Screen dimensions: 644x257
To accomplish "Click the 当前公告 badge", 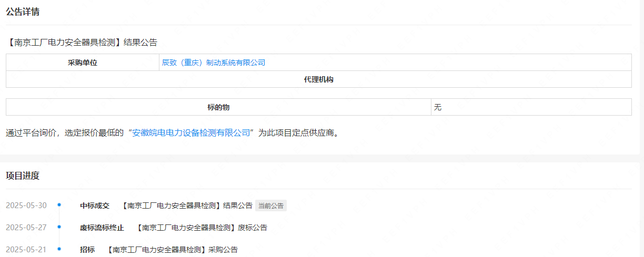I will point(271,205).
